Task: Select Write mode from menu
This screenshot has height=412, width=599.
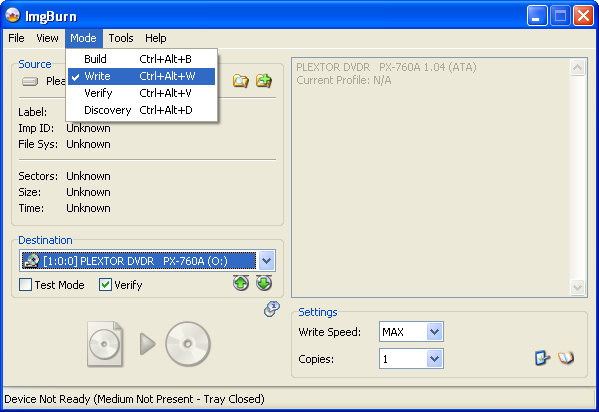Action: [141, 76]
